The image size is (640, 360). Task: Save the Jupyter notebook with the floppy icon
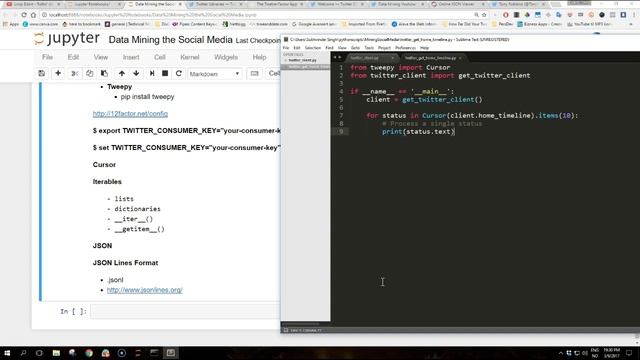(41, 73)
